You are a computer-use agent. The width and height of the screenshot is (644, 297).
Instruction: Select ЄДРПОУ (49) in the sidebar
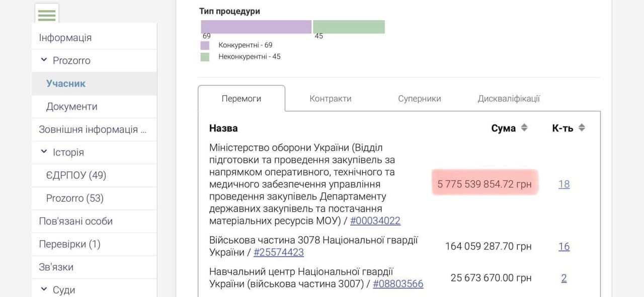pyautogui.click(x=76, y=175)
